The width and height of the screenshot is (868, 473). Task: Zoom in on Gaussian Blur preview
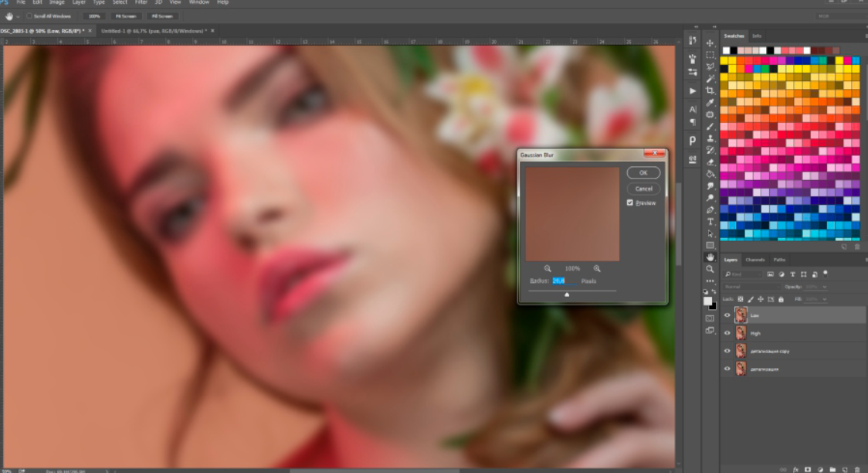(x=597, y=269)
